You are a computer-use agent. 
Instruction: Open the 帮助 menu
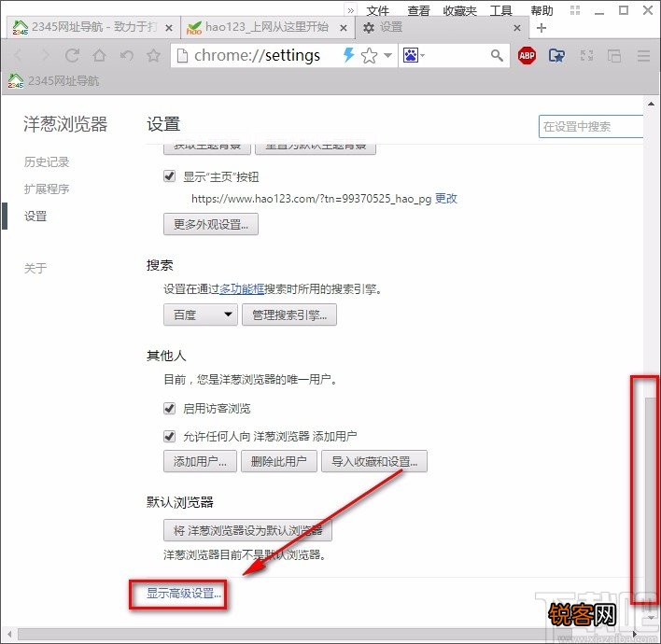coord(541,10)
